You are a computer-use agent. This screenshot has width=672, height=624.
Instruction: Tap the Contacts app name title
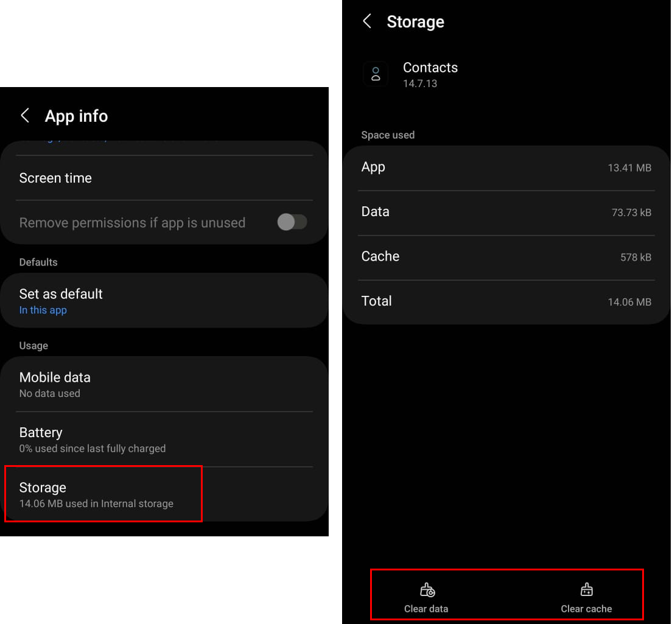(x=430, y=68)
